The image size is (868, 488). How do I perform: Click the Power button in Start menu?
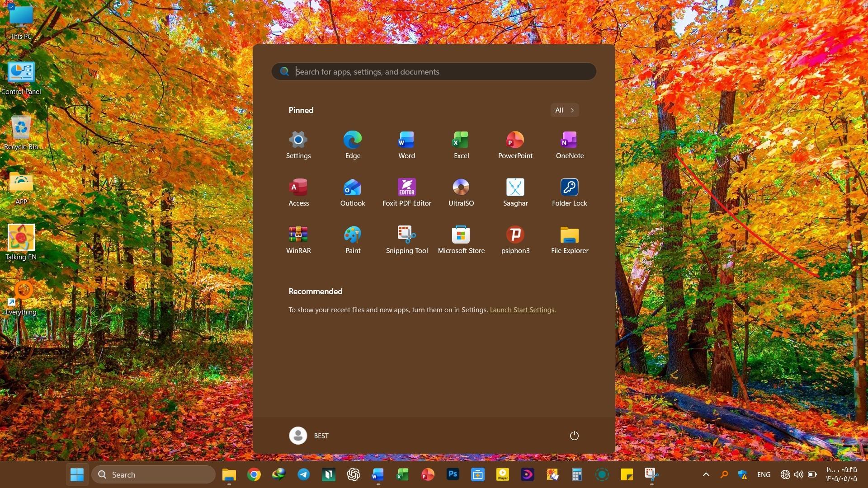tap(574, 436)
